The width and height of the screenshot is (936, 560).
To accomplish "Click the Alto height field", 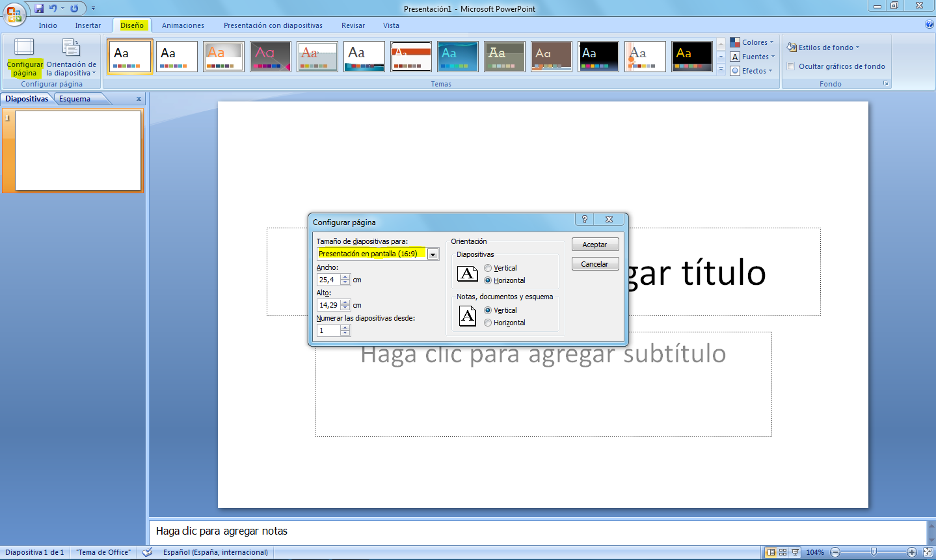I will click(x=328, y=305).
